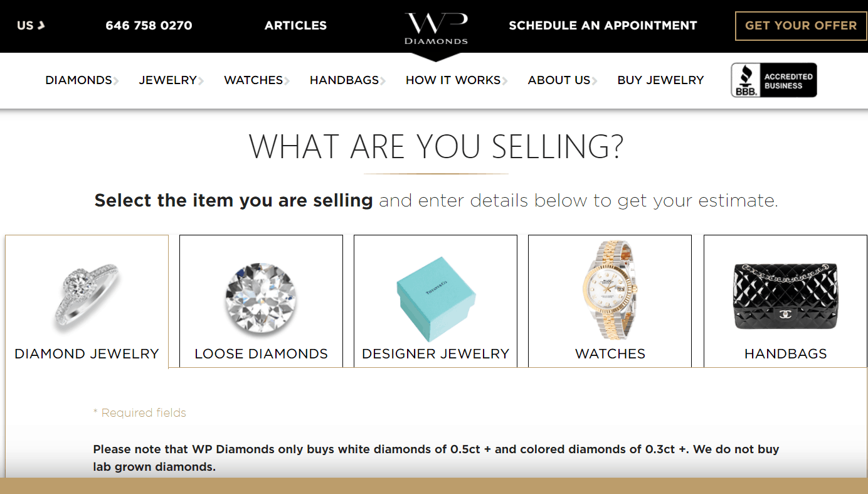Open the ARTICLES menu item
Image resolution: width=868 pixels, height=494 pixels.
tap(295, 26)
